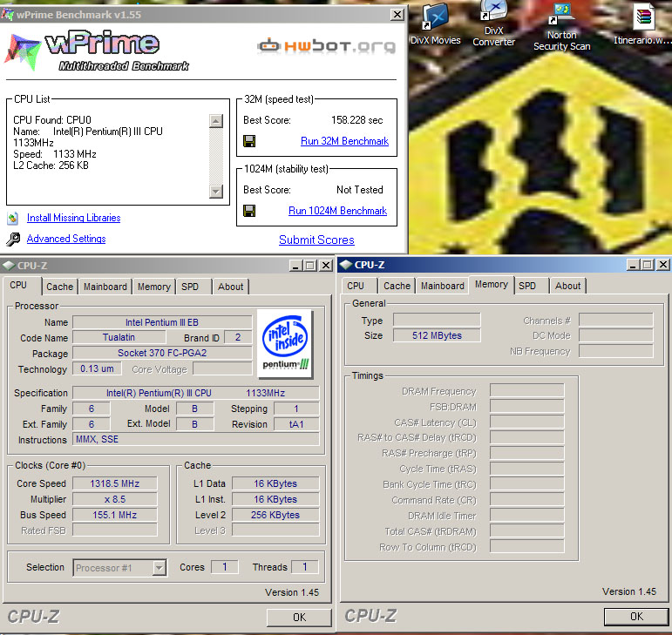The height and width of the screenshot is (635, 672).
Task: Click the Core Speed value 1318.5 MHz
Action: pyautogui.click(x=115, y=483)
